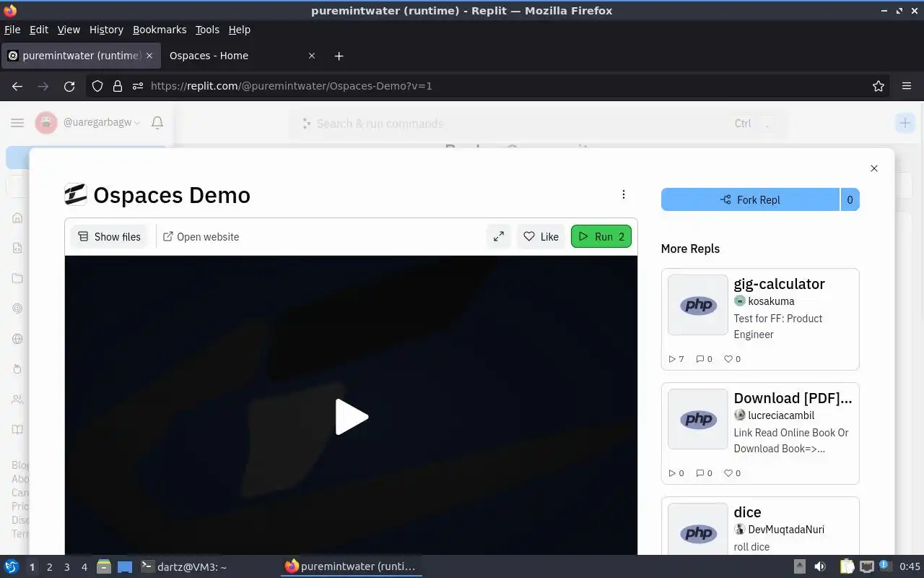Open the Firefox application menu
This screenshot has width=924, height=578.
click(x=907, y=86)
